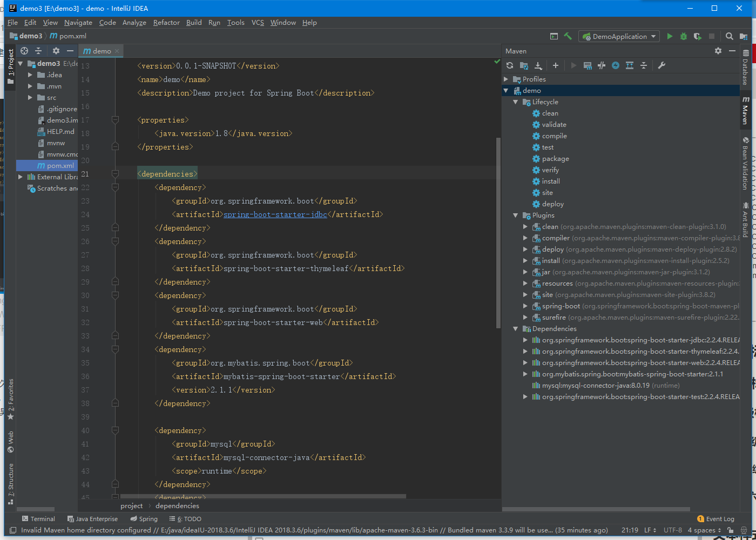Screen dimensions: 756x540
Task: Collapse all in Maven tool window
Action: [644, 65]
